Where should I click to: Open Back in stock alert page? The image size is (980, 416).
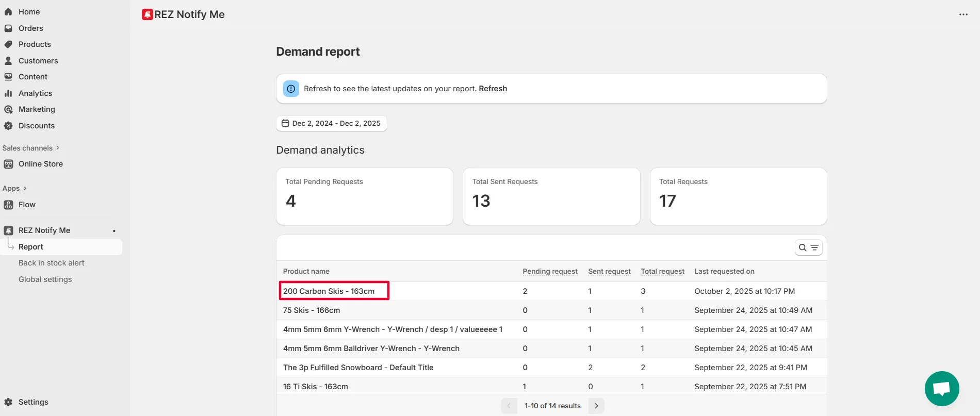[x=52, y=263]
